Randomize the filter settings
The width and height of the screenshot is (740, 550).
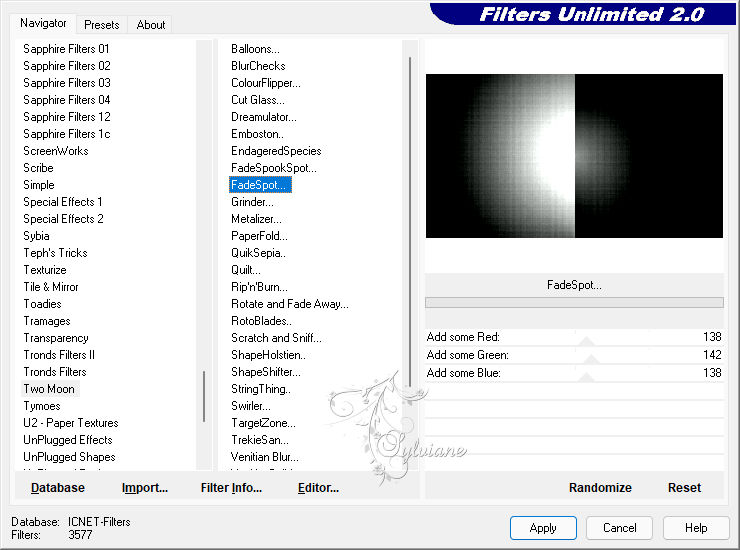(x=600, y=488)
